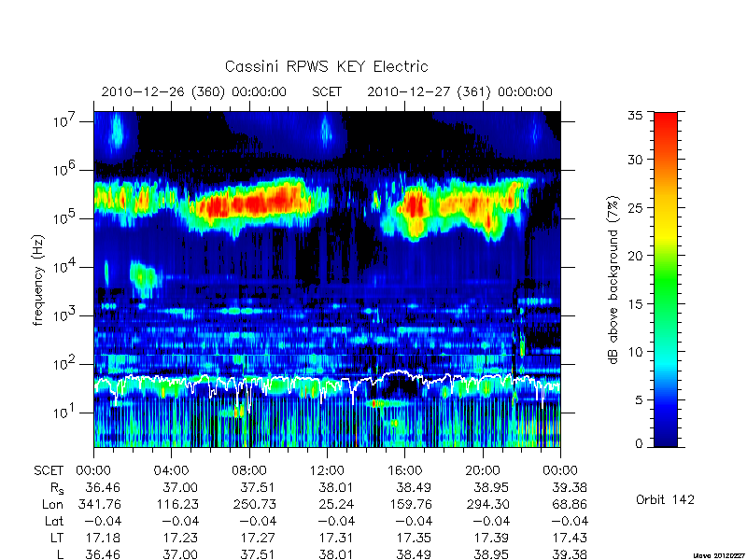747x560 pixels.
Task: Click the "16:00" time tick label
Action: [404, 470]
